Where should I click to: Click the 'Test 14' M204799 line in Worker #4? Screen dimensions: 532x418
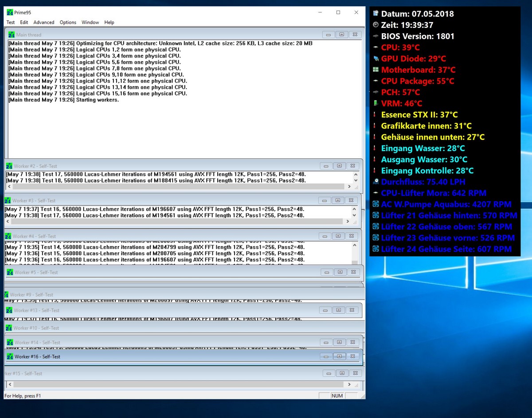pyautogui.click(x=155, y=247)
